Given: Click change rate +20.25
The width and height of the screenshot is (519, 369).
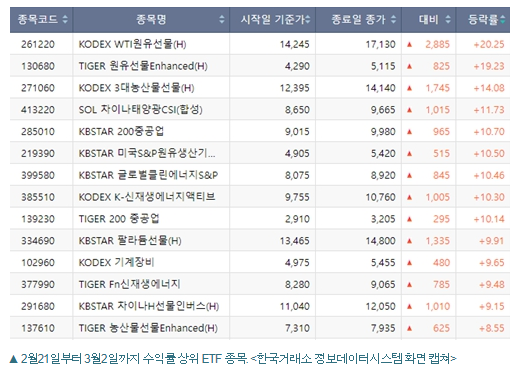Looking at the screenshot, I should 489,44.
